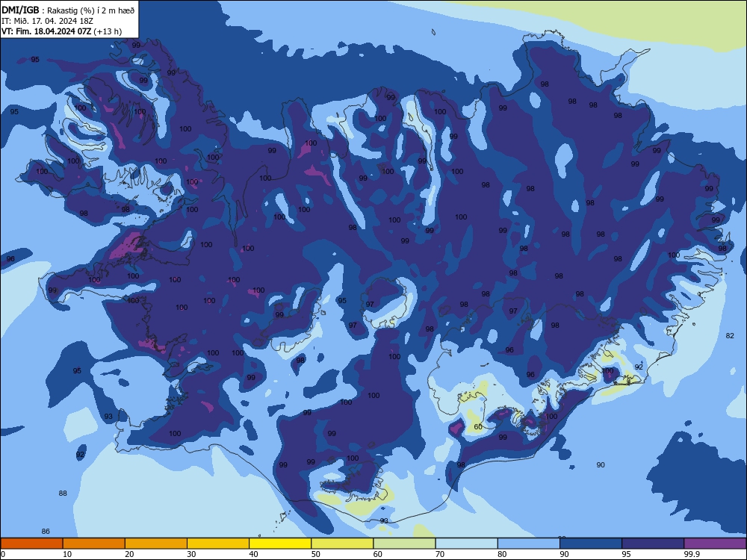Click the 60–70 light green legend swatch
747x560 pixels.
pyautogui.click(x=404, y=544)
